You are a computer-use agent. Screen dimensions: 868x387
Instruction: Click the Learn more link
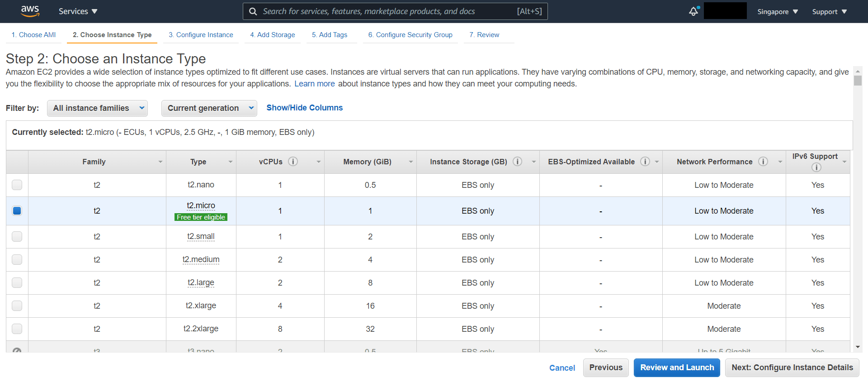(315, 84)
